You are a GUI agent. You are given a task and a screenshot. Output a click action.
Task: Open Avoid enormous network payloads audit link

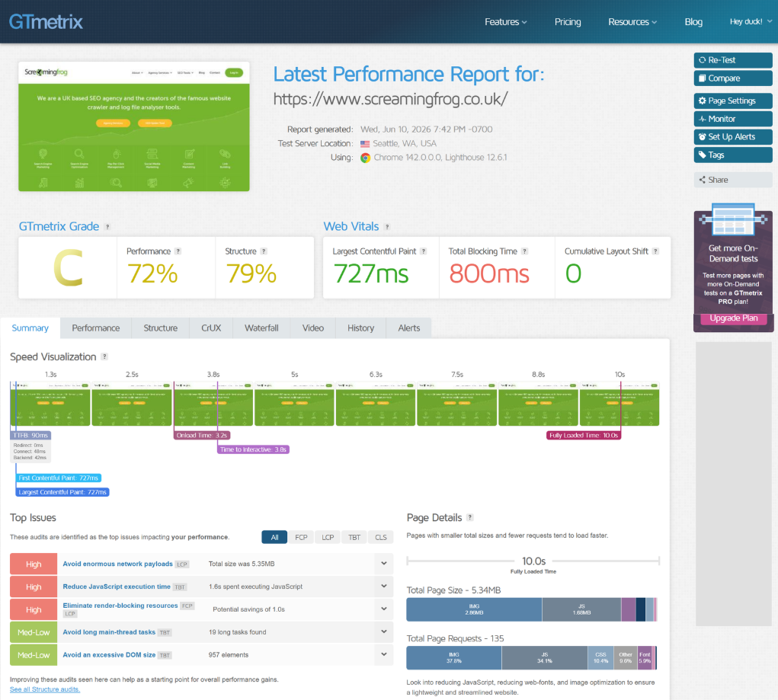tap(117, 564)
